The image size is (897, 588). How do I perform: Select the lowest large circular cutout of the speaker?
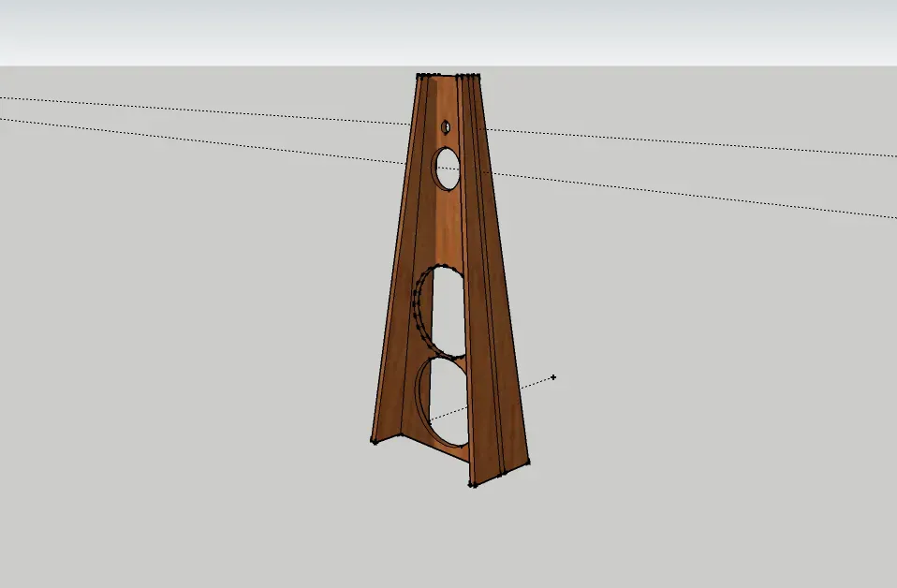tap(442, 402)
